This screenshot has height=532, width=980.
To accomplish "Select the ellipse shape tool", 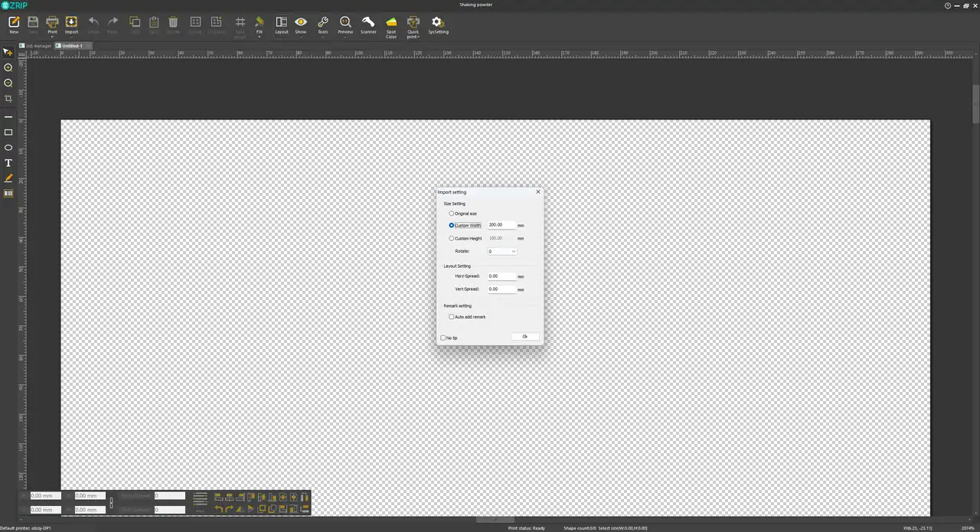I will coord(8,148).
